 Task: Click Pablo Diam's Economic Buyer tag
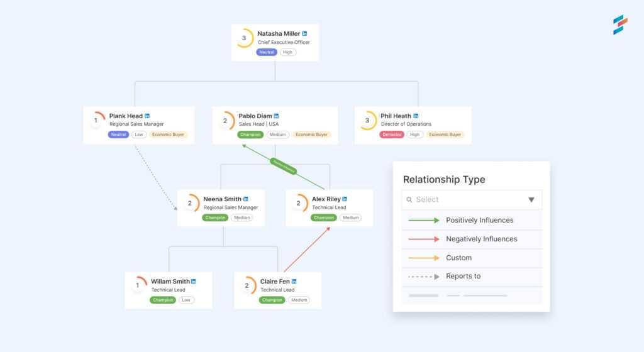(311, 135)
